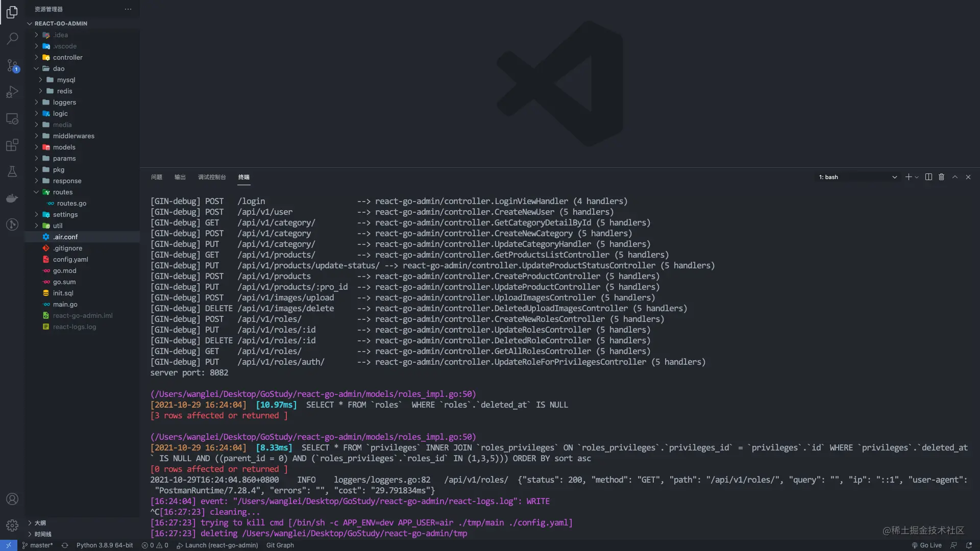This screenshot has height=551, width=980.
Task: Open the Manage gear settings icon
Action: coord(12,525)
